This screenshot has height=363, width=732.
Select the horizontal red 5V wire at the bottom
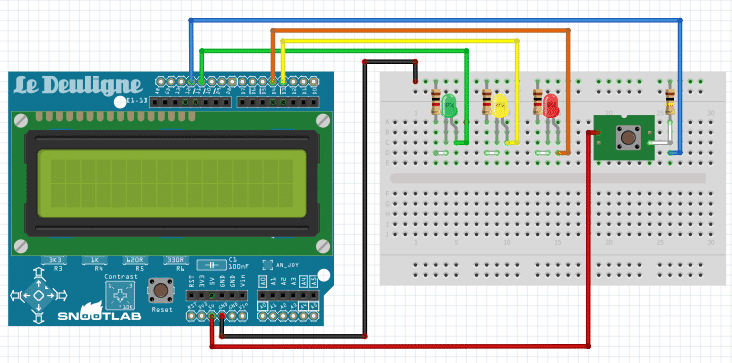(400, 346)
